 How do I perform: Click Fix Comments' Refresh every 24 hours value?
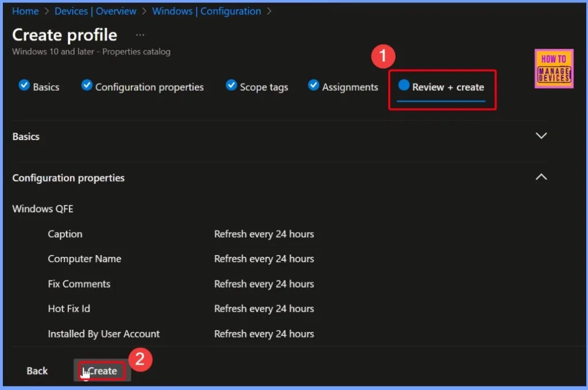coord(264,284)
